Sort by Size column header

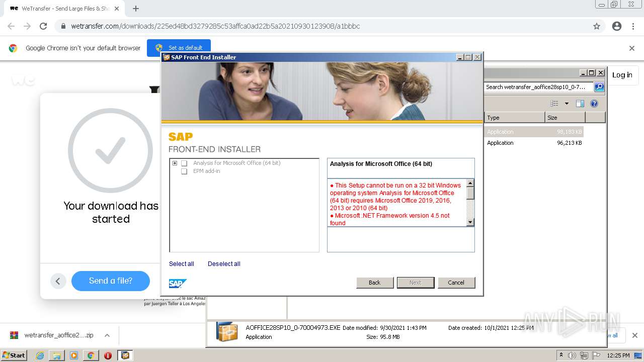pos(565,118)
